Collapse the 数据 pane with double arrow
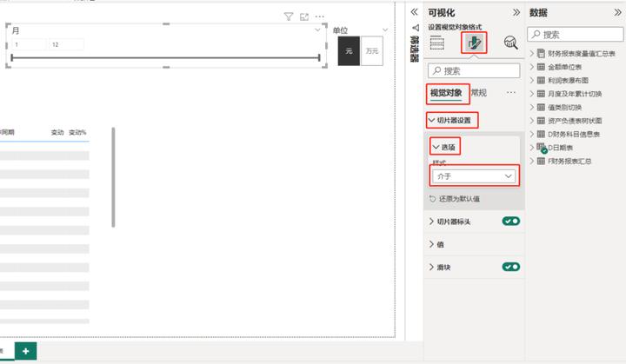This screenshot has height=364, width=626. coord(617,12)
